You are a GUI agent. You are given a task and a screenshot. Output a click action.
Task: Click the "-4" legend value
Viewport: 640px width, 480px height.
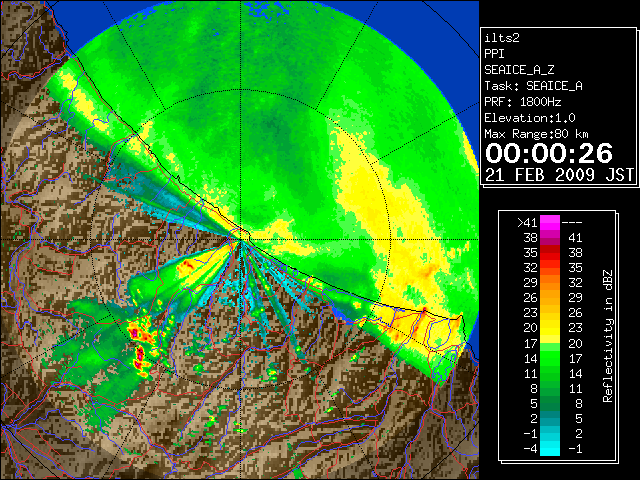click(x=530, y=449)
